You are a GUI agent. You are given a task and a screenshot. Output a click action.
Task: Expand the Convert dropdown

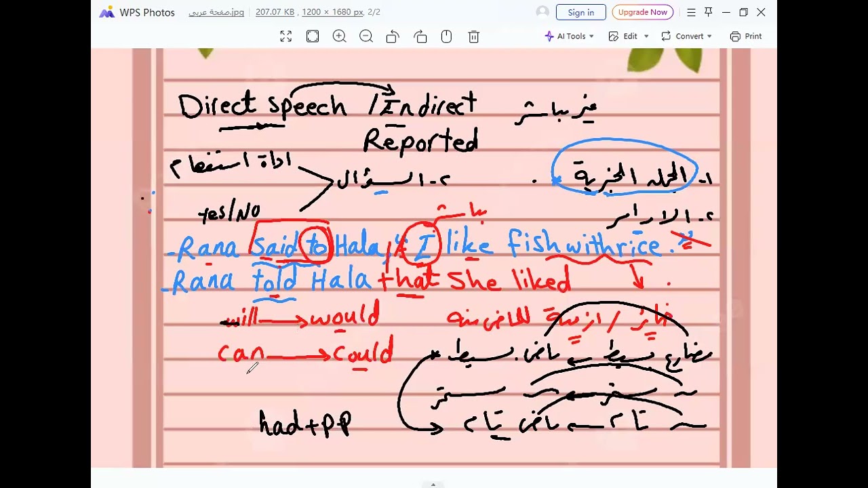(686, 37)
